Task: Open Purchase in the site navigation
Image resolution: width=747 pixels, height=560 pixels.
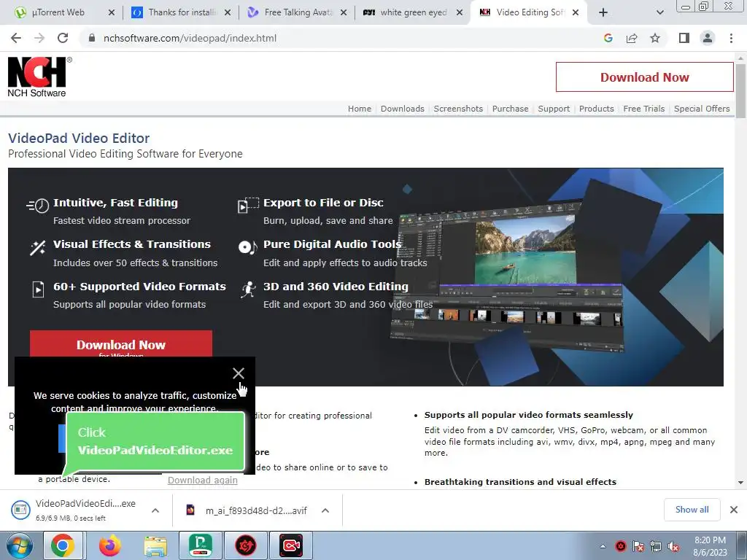Action: click(510, 109)
